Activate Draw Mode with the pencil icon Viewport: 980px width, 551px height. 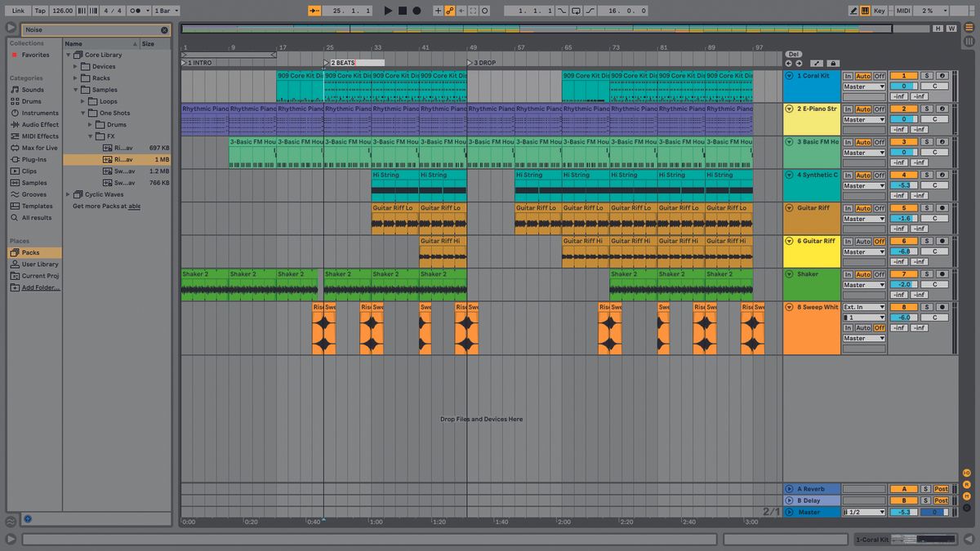point(852,11)
